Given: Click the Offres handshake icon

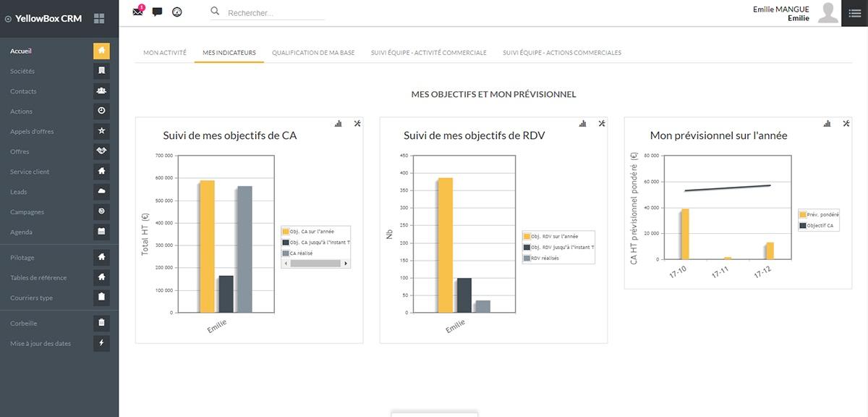Looking at the screenshot, I should [x=102, y=151].
